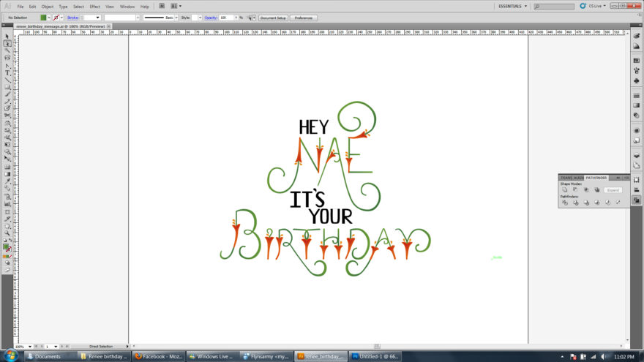Click the green fill box in toolbox
The height and width of the screenshot is (362, 644).
[6, 247]
